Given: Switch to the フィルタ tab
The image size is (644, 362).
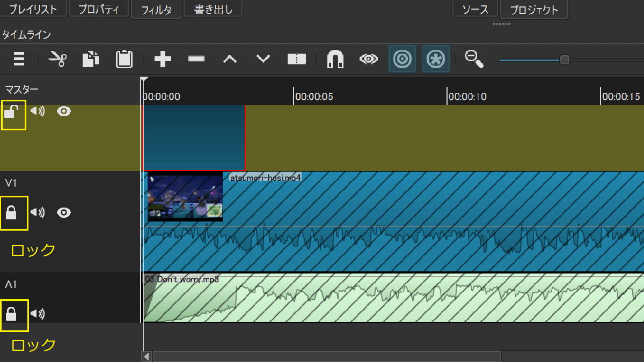Looking at the screenshot, I should tap(156, 10).
